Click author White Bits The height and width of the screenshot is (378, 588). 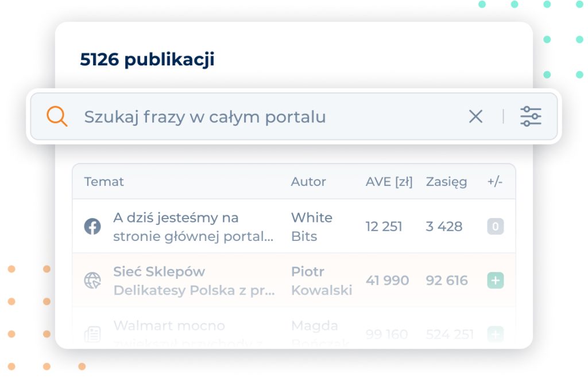point(311,227)
